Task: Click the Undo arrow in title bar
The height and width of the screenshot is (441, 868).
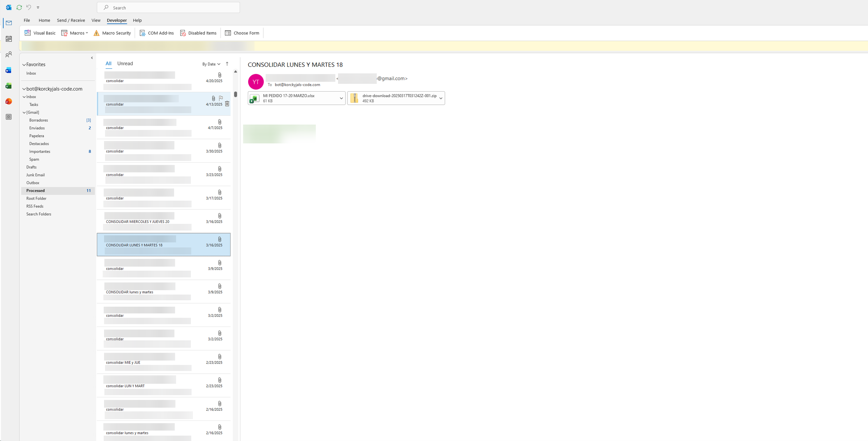Action: (x=29, y=7)
